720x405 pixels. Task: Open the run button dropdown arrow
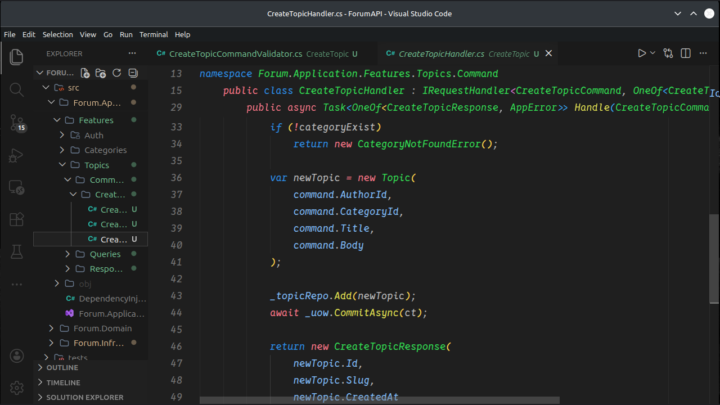(x=653, y=53)
